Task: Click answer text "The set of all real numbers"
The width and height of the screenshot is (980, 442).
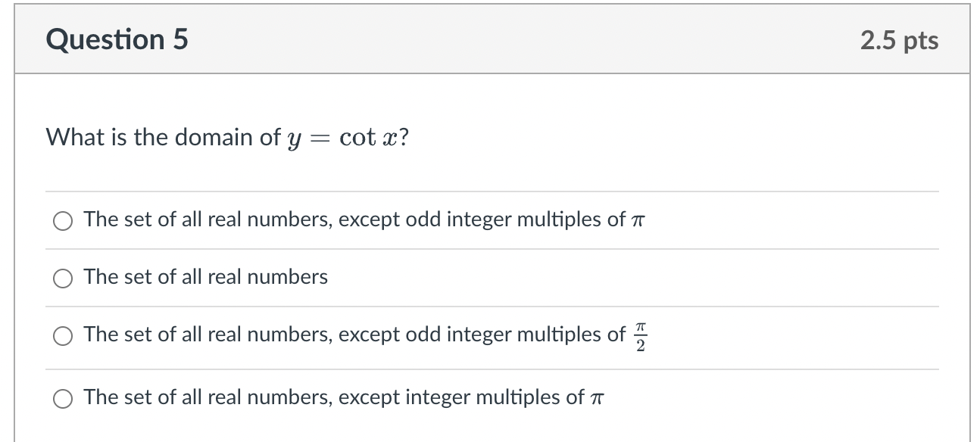Action: click(206, 277)
